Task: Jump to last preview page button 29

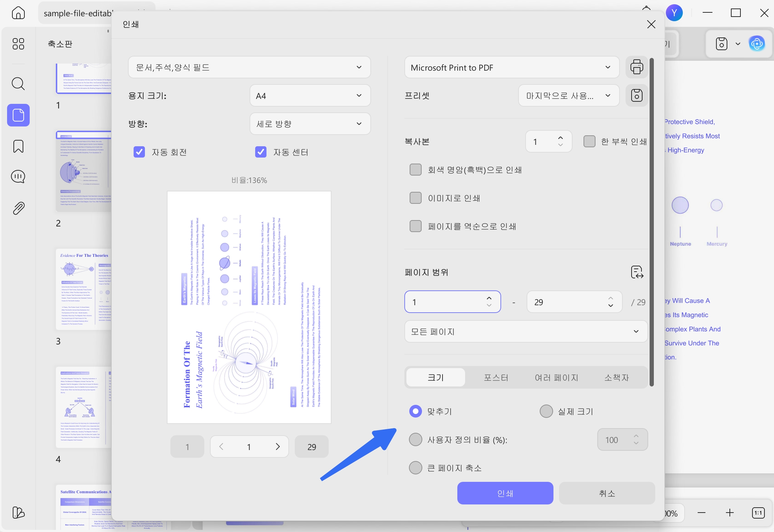Action: coord(312,447)
